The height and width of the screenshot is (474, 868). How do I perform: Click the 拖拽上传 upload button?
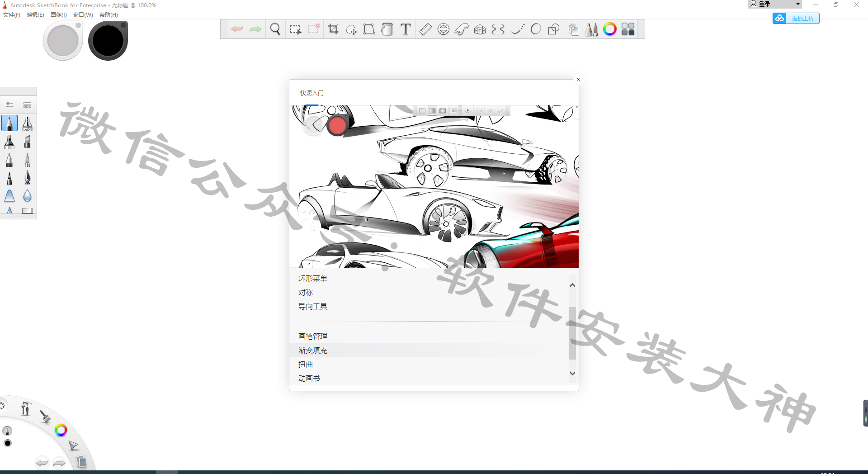[x=796, y=18]
